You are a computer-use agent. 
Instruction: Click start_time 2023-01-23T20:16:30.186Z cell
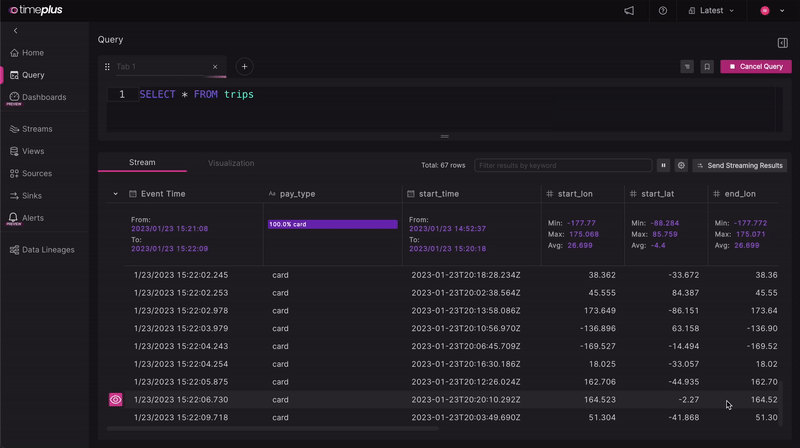tap(466, 364)
